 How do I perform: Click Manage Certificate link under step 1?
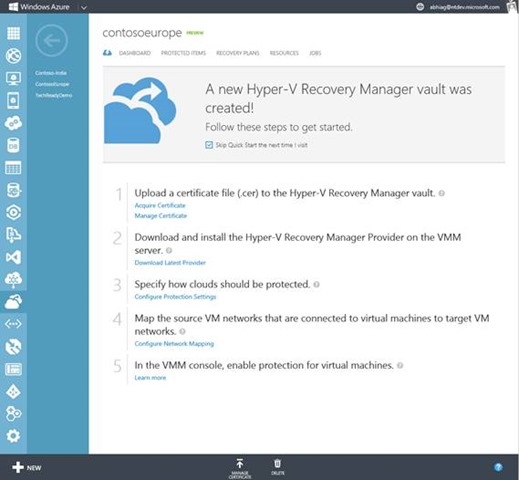pos(161,216)
